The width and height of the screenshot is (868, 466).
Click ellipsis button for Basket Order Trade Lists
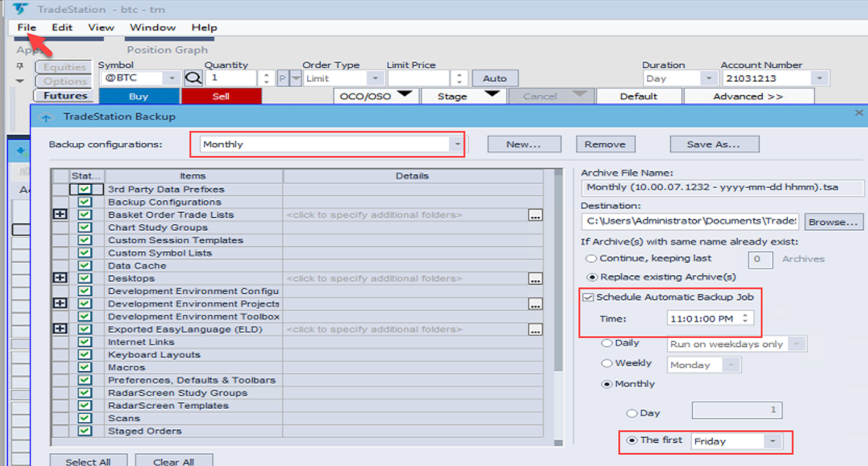[535, 215]
